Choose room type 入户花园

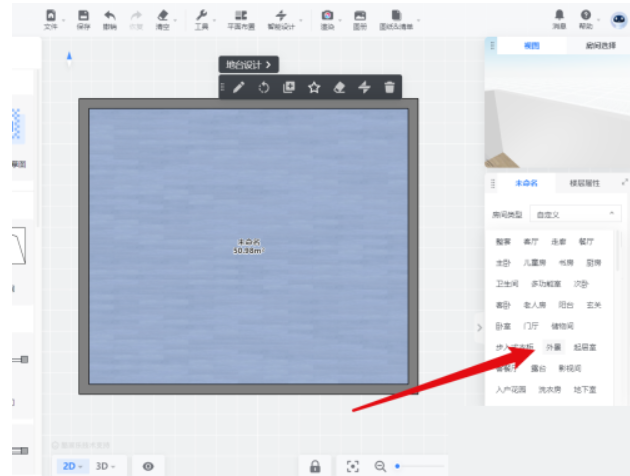tap(511, 389)
